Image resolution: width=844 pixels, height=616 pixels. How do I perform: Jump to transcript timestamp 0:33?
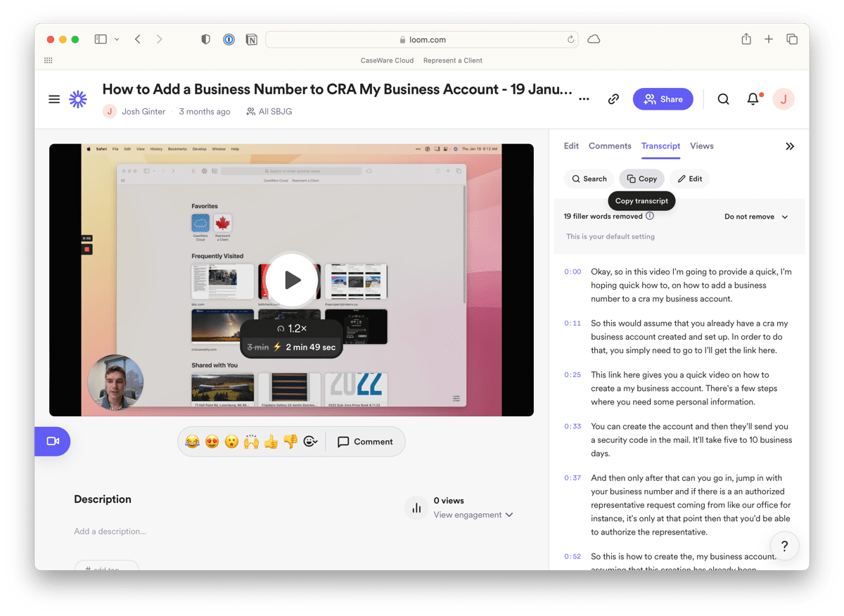pos(573,426)
